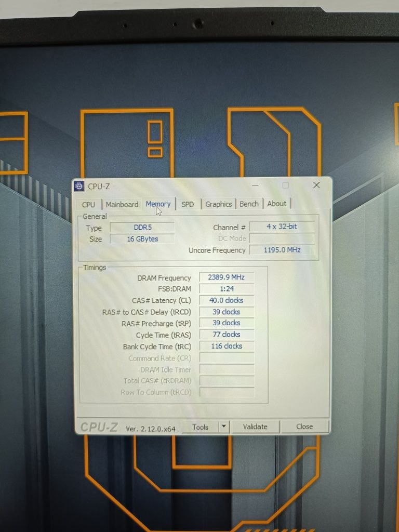
Task: Click the Tools button
Action: 200,427
